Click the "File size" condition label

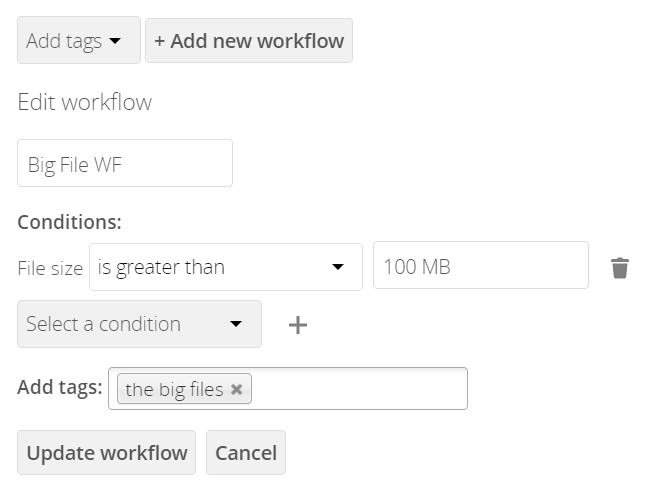click(50, 268)
